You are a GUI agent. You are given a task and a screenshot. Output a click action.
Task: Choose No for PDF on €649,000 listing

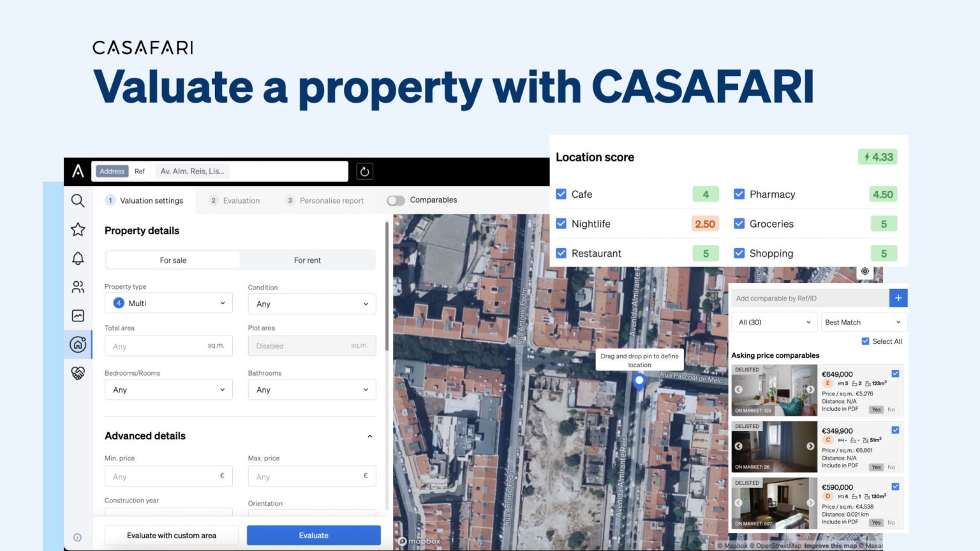(x=891, y=409)
